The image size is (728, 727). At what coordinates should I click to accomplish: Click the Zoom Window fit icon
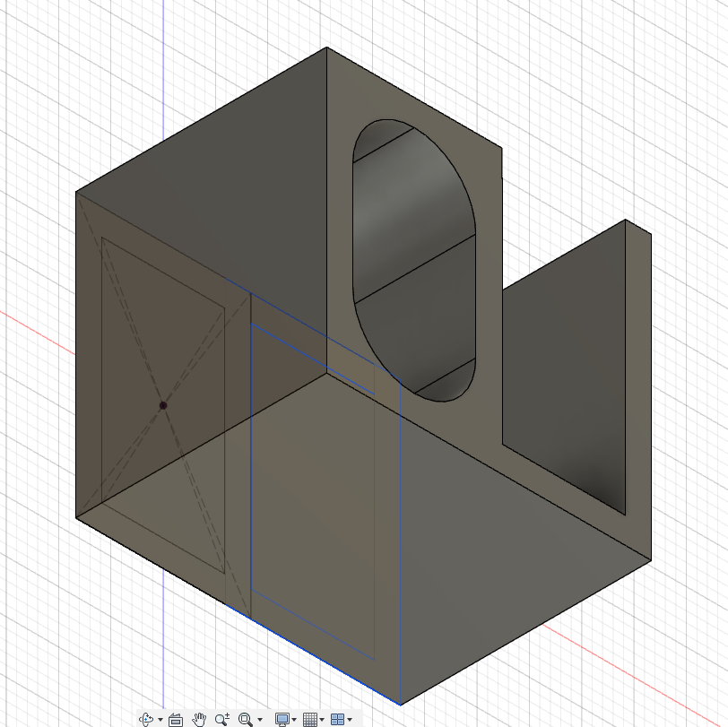click(246, 719)
